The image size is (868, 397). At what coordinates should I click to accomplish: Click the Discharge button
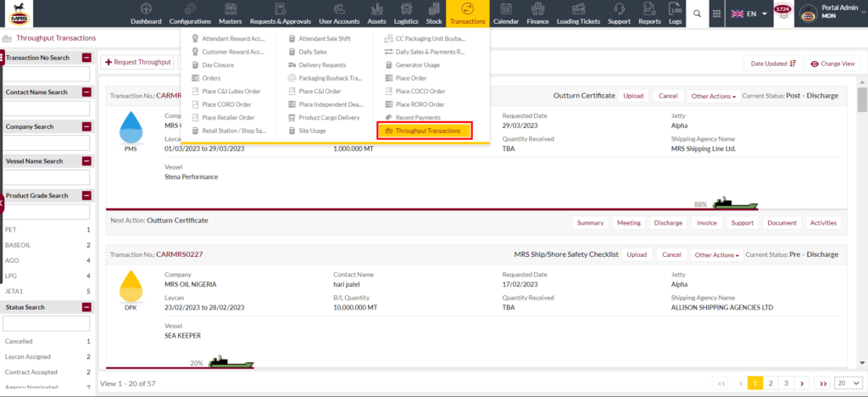[668, 222]
